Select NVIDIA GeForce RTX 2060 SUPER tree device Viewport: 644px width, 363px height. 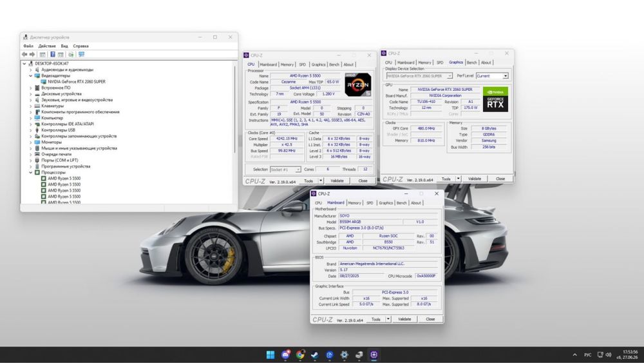[x=77, y=82]
